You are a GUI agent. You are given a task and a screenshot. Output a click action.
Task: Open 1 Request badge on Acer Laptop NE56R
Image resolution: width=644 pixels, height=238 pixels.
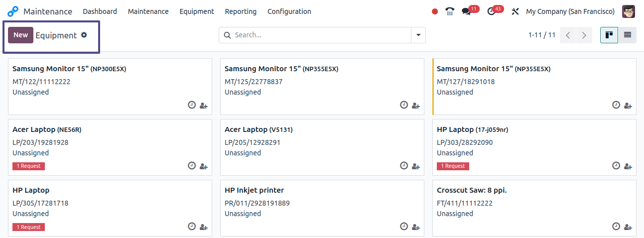pos(28,166)
